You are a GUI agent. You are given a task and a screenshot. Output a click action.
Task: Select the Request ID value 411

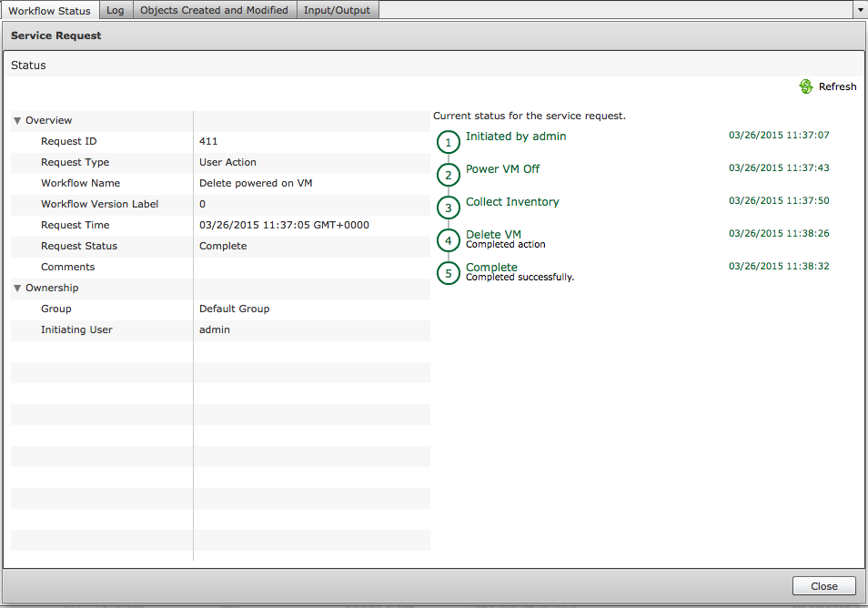click(x=208, y=142)
